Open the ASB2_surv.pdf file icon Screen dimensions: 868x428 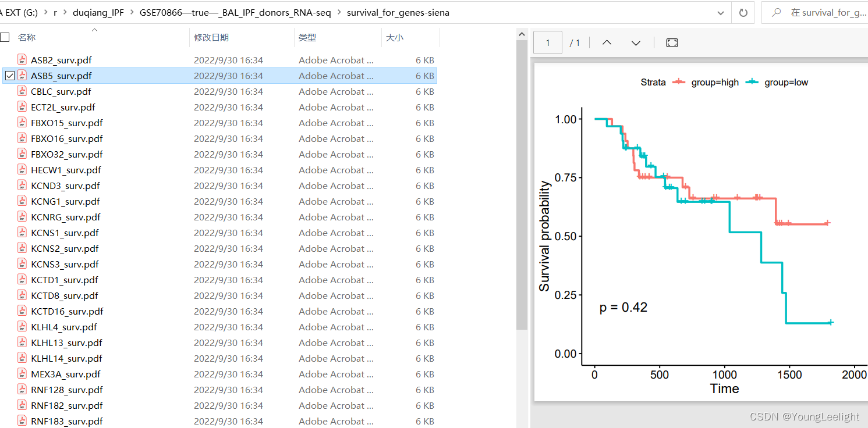pos(22,60)
